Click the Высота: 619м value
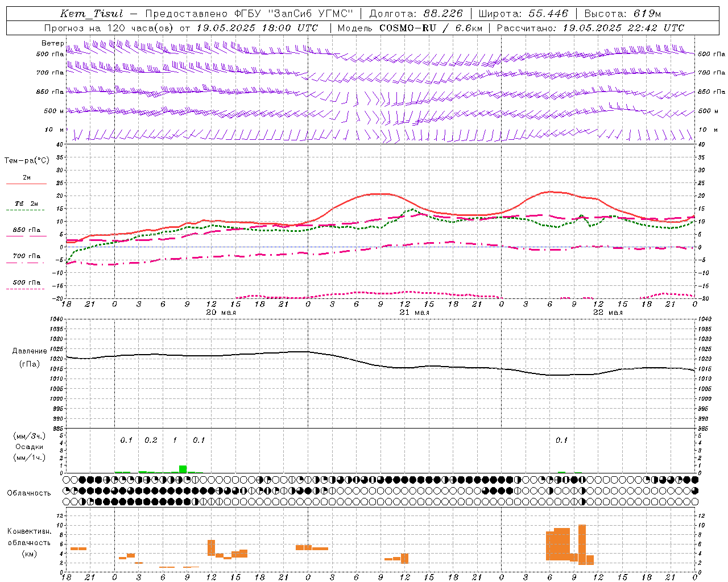This screenshot has width=728, height=582. [x=623, y=14]
